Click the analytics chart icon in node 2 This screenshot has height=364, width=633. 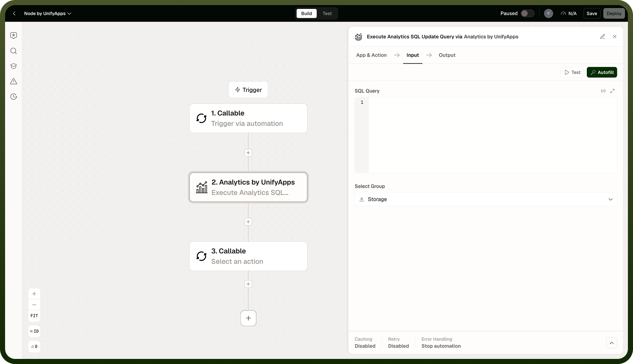tap(202, 187)
